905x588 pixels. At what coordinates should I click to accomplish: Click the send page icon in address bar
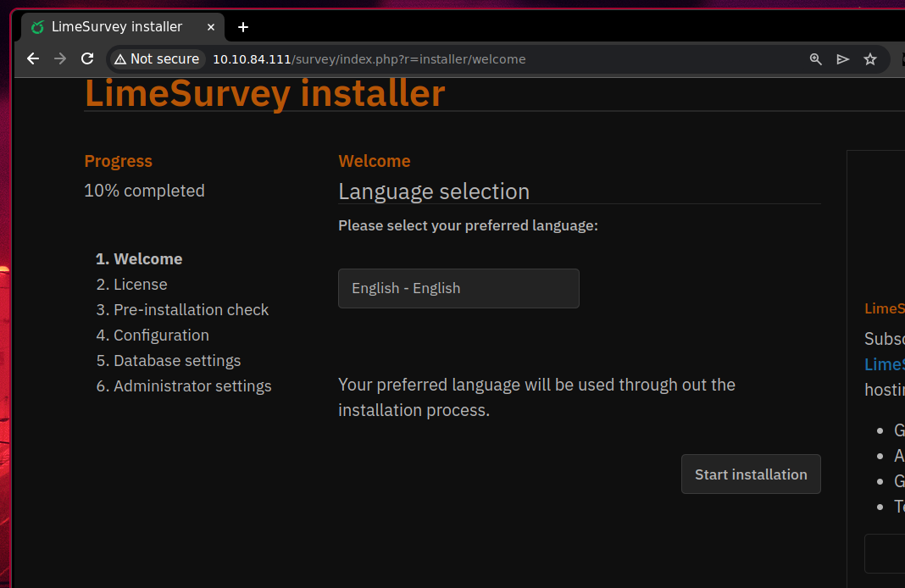tap(842, 58)
